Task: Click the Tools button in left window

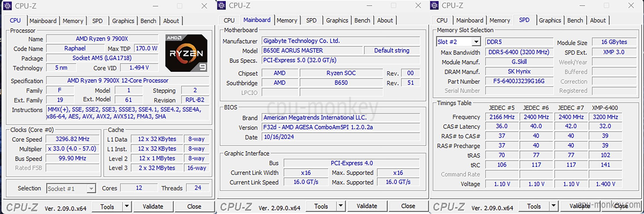Action: click(107, 207)
